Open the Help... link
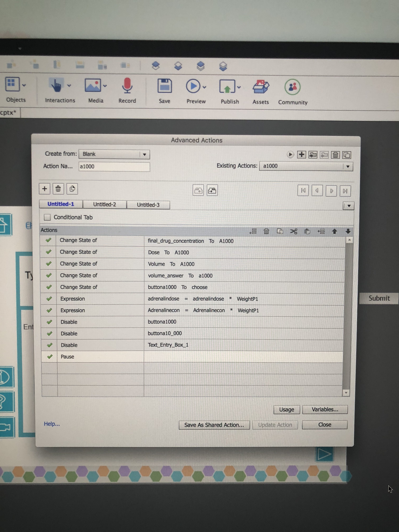The width and height of the screenshot is (399, 532). pyautogui.click(x=52, y=424)
